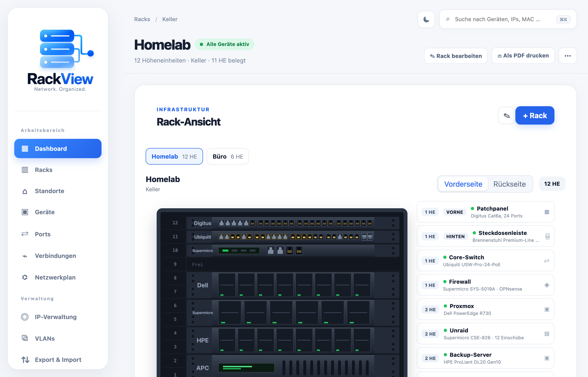Click the APC unit in the rack

coord(293,366)
